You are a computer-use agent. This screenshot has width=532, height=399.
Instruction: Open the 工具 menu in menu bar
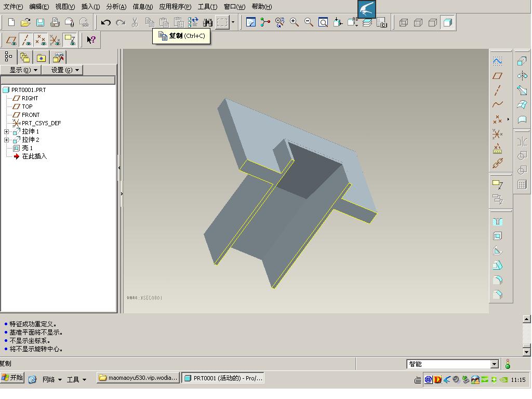208,7
